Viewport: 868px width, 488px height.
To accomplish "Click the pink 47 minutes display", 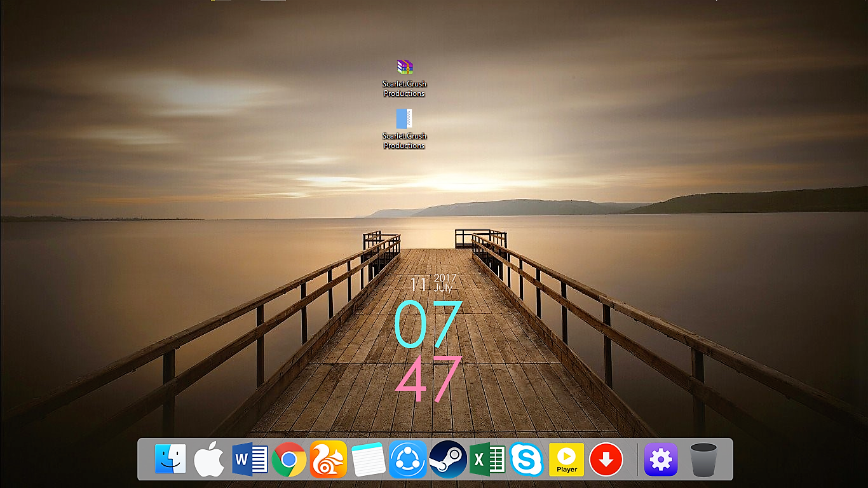I will click(429, 379).
